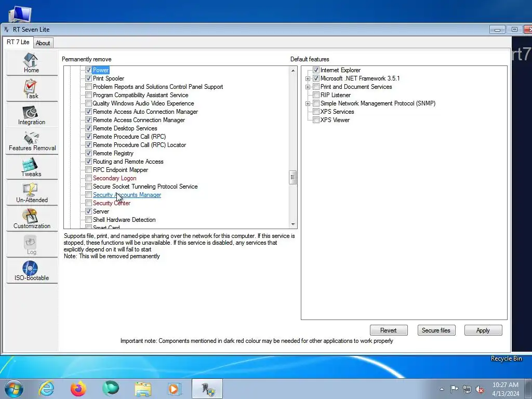
Task: Uncheck the Internet Explorer default feature
Action: [x=316, y=70]
